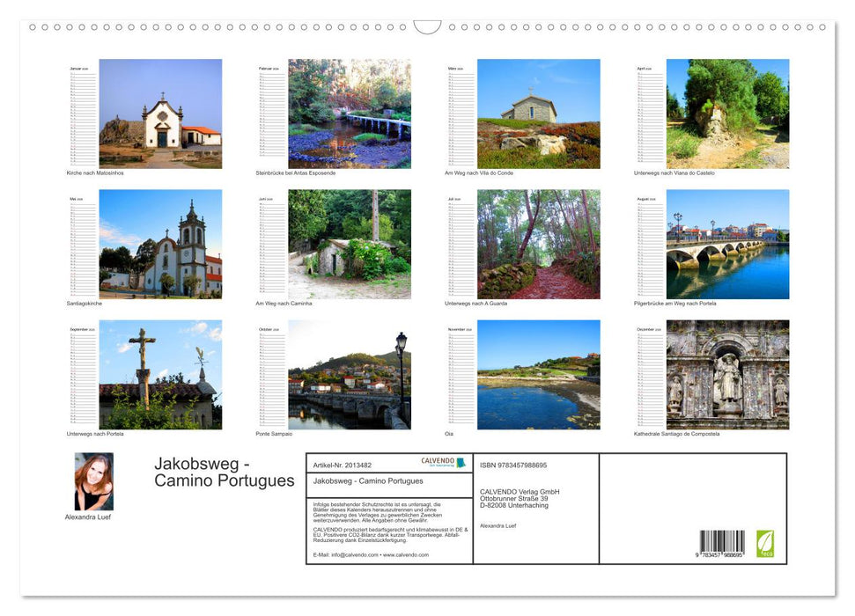This screenshot has width=855, height=616.
Task: Select the January chapel thumbnail image
Action: click(x=162, y=113)
